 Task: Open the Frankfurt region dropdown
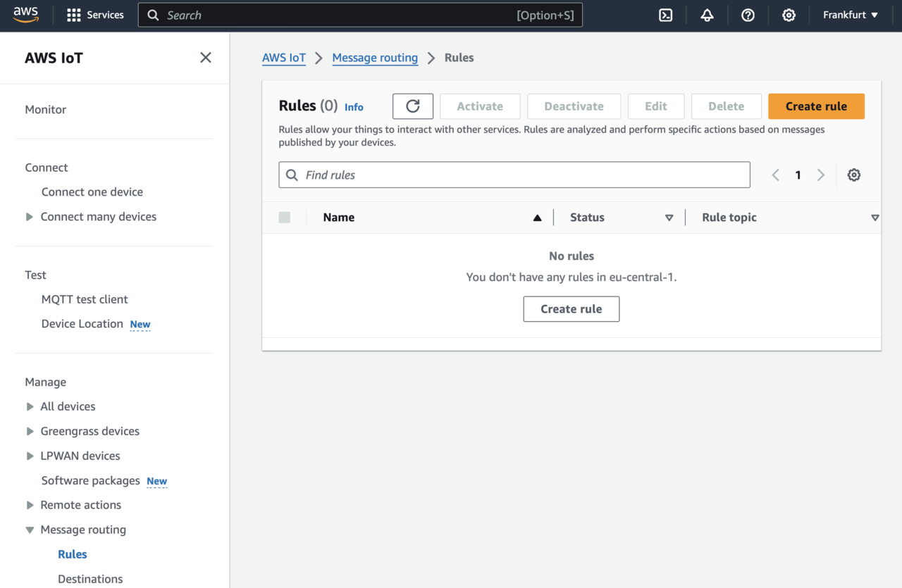point(851,15)
